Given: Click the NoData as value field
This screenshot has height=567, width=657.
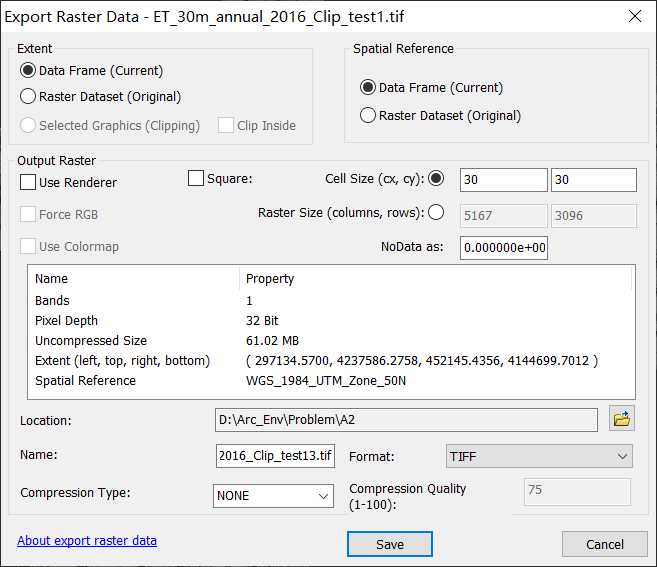Looking at the screenshot, I should coord(504,248).
